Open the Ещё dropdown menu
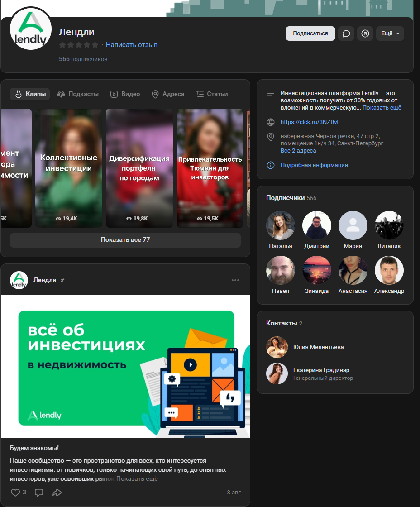Image resolution: width=420 pixels, height=507 pixels. coord(390,33)
